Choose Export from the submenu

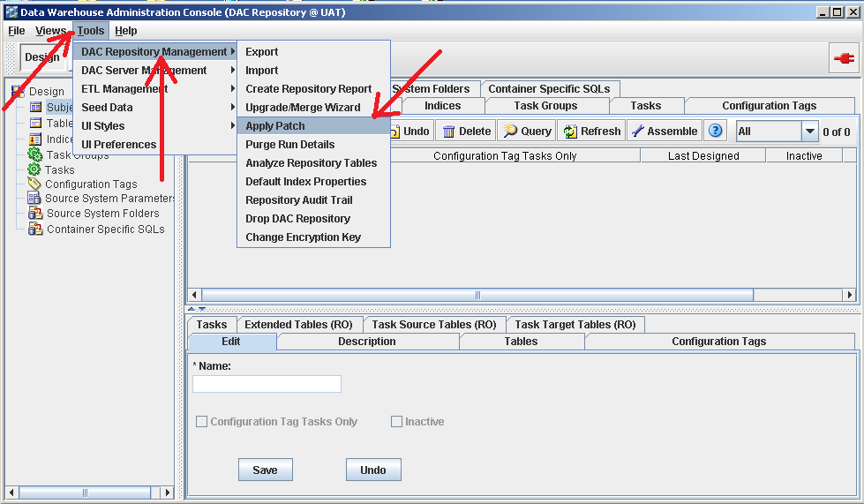(x=313, y=52)
